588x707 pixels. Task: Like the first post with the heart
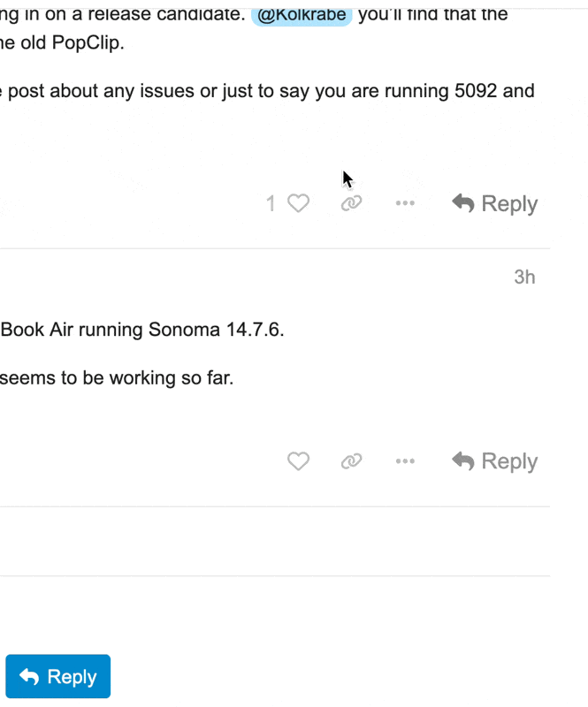pos(299,204)
